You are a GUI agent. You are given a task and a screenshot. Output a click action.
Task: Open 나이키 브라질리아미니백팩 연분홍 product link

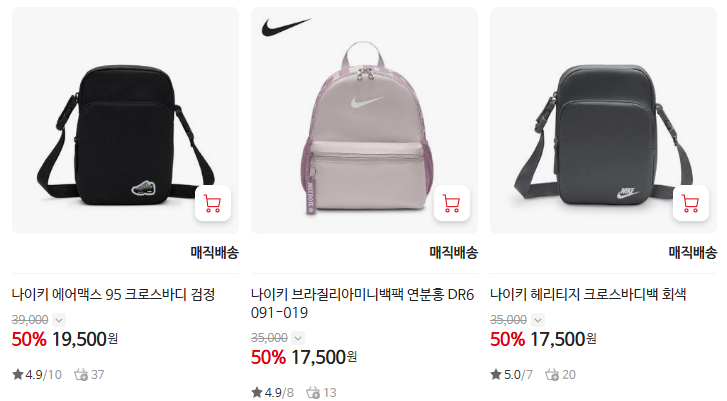pyautogui.click(x=363, y=303)
